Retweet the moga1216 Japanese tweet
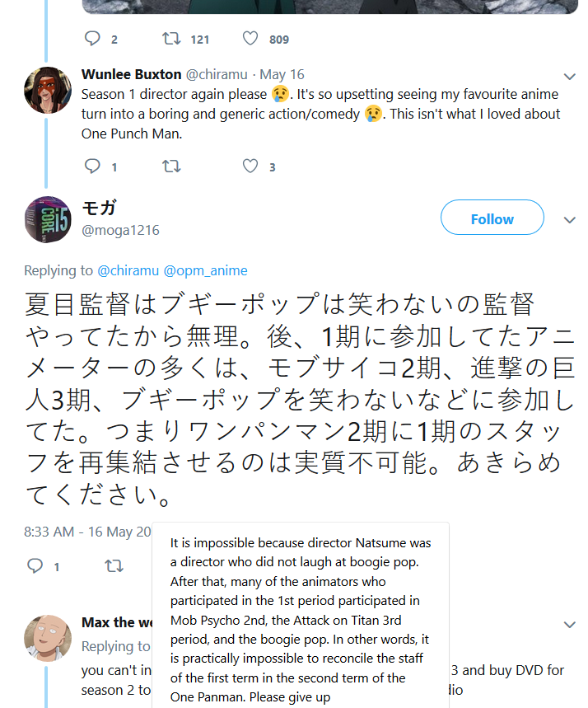588x708 pixels. point(114,566)
